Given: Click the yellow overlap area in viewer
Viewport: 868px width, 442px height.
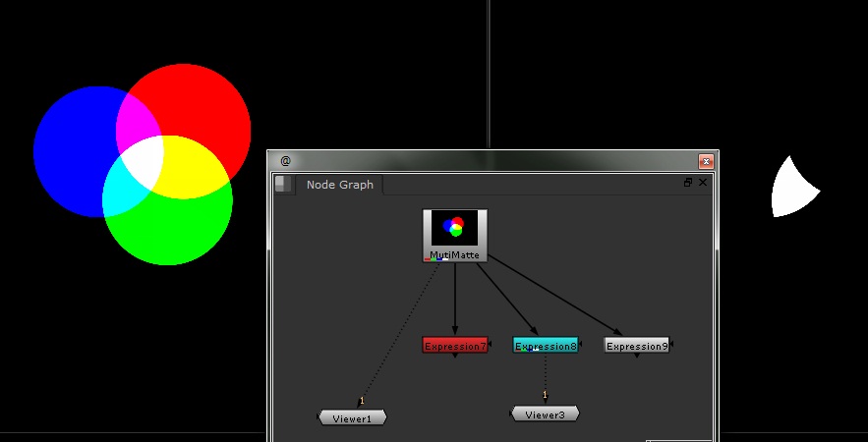Looking at the screenshot, I should [x=192, y=167].
